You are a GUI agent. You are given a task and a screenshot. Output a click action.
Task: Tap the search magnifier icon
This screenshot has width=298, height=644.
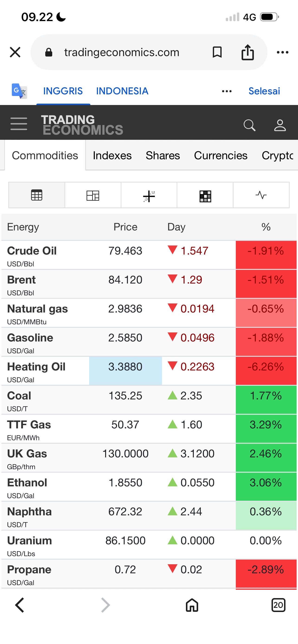(x=249, y=125)
